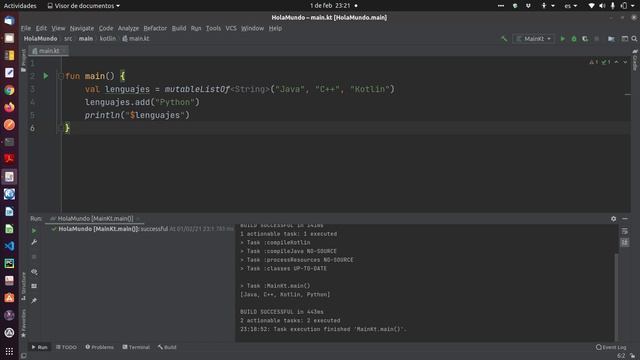Image resolution: width=640 pixels, height=360 pixels.
Task: Hide the Run panel with the minus icon
Action: (x=625, y=219)
